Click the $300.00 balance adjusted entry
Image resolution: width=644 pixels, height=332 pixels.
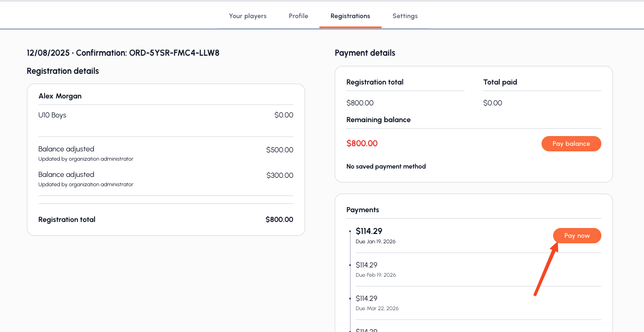tap(280, 176)
